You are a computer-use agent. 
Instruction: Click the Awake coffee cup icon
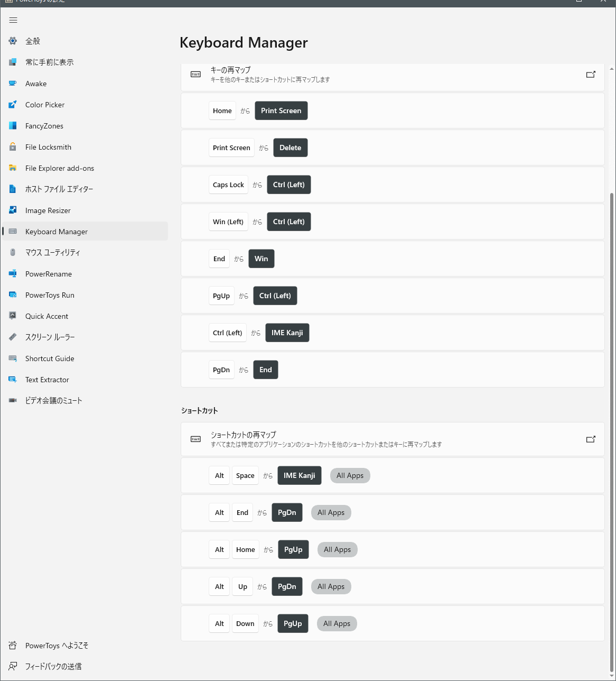[x=13, y=84]
